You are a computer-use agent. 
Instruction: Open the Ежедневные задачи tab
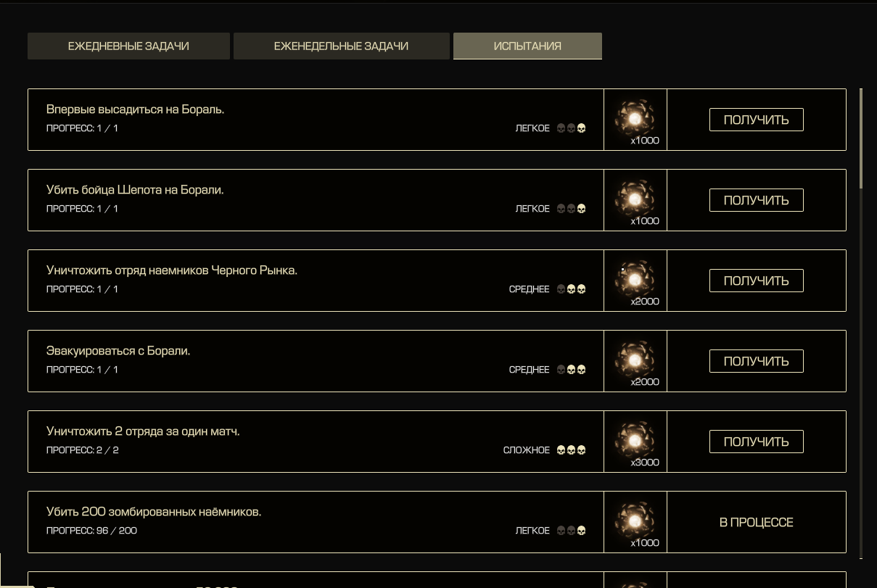tap(128, 46)
